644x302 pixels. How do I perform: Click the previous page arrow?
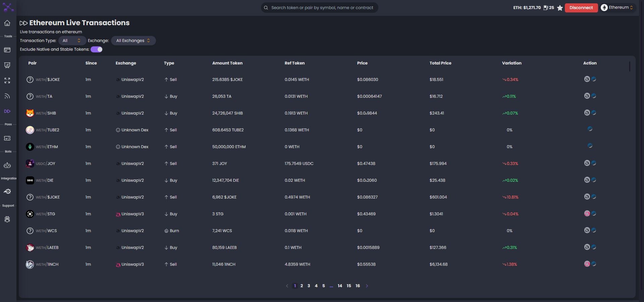pos(287,286)
